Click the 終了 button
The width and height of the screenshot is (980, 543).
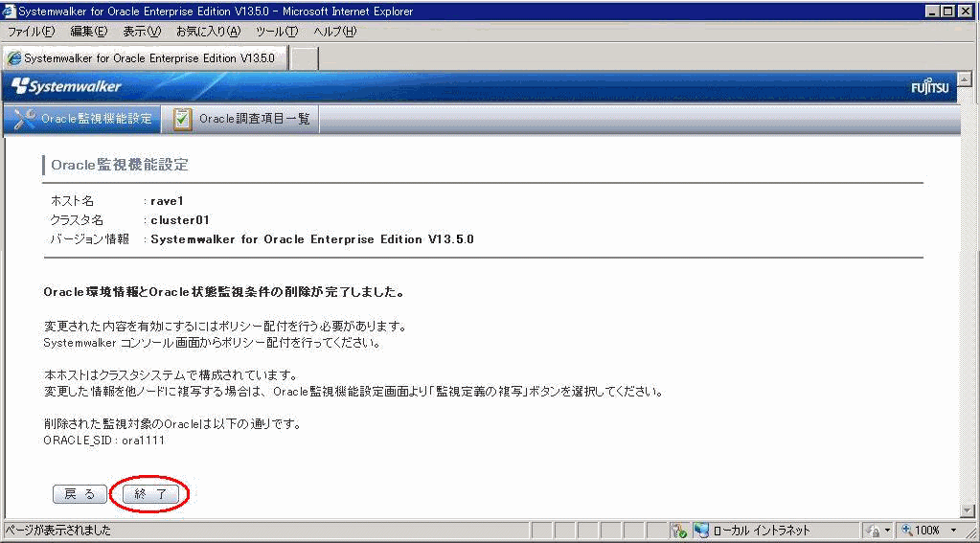pos(150,493)
